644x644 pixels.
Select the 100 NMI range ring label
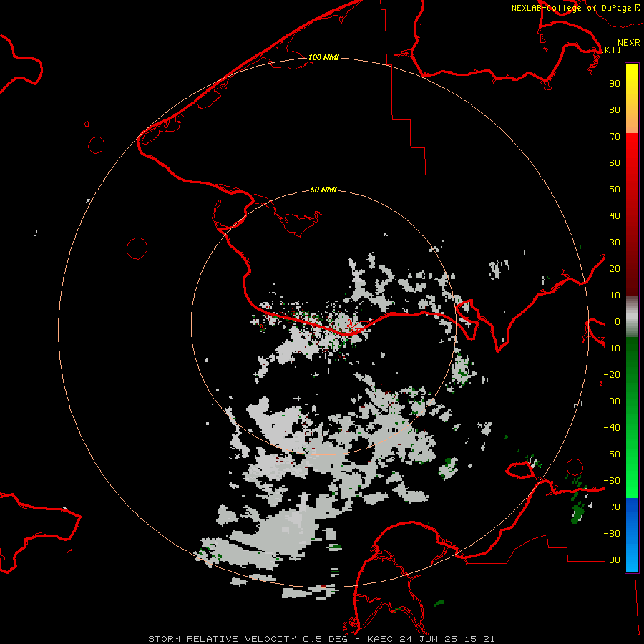point(323,57)
